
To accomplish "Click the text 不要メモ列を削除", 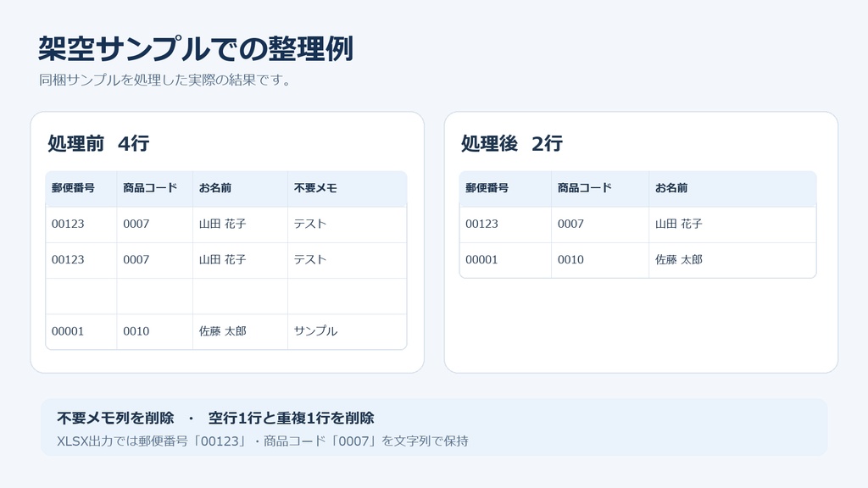I will 115,419.
